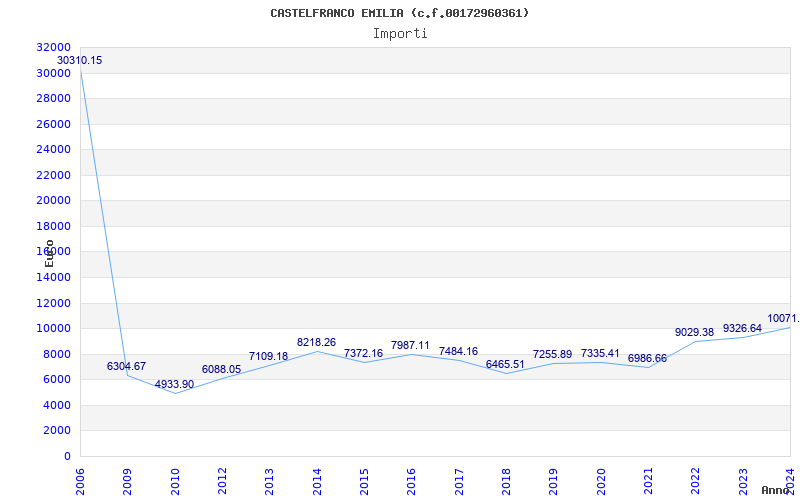Click x-axis year 2013
The width and height of the screenshot is (800, 500).
pyautogui.click(x=269, y=481)
